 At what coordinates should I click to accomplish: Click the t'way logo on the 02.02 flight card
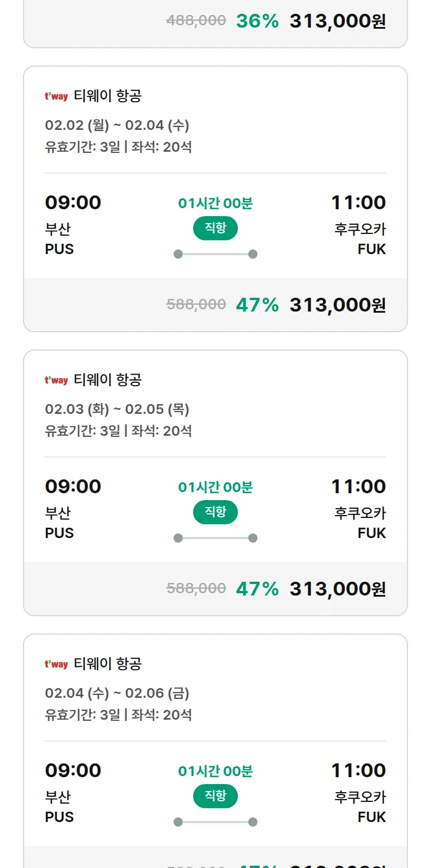click(56, 97)
